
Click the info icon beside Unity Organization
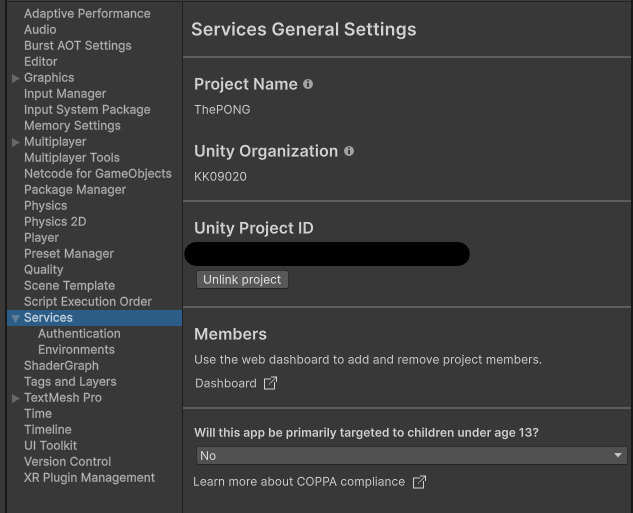349,151
